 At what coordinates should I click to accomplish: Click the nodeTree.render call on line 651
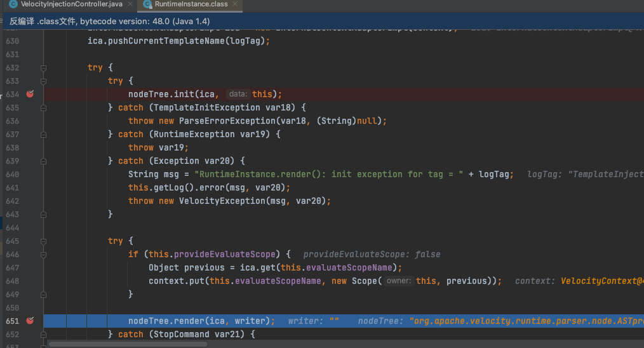tap(166, 321)
